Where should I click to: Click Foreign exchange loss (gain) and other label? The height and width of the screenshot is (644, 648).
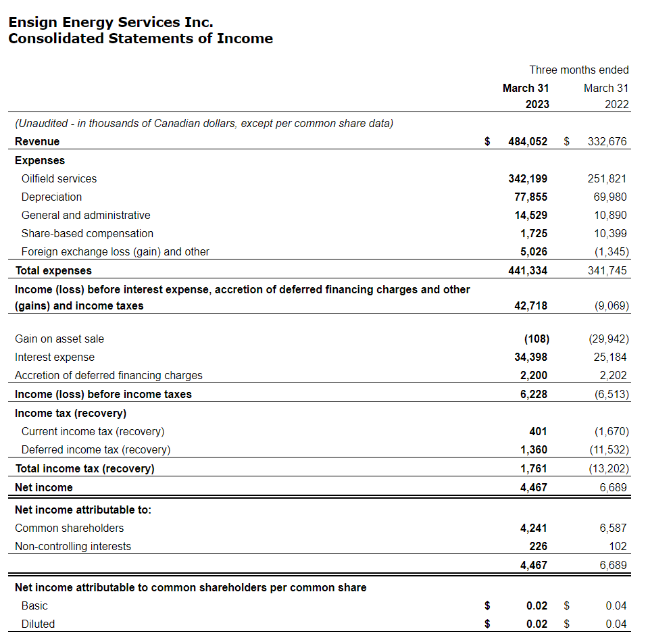point(115,252)
